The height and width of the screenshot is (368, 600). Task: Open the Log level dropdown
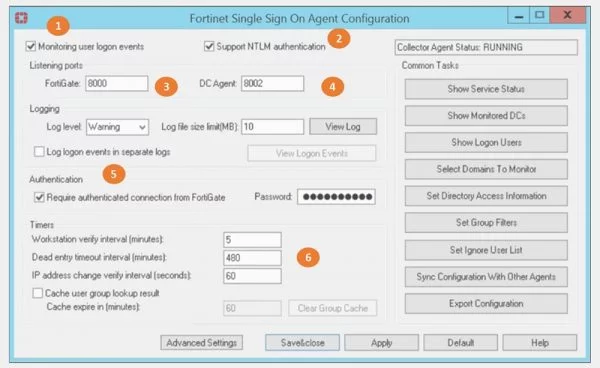pos(117,127)
